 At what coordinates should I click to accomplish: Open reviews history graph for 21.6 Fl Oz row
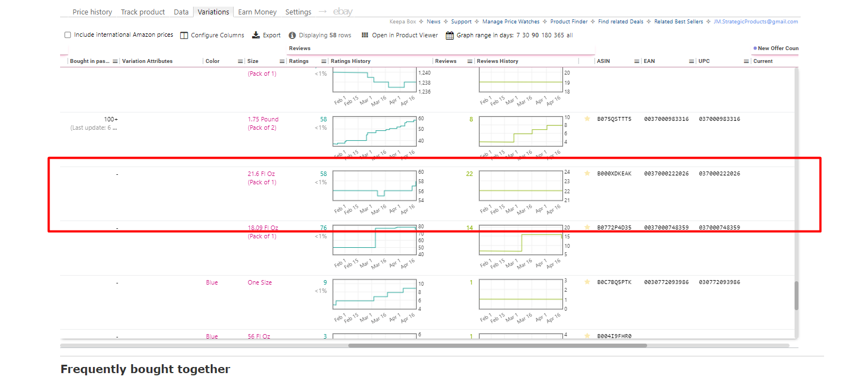[x=521, y=185]
